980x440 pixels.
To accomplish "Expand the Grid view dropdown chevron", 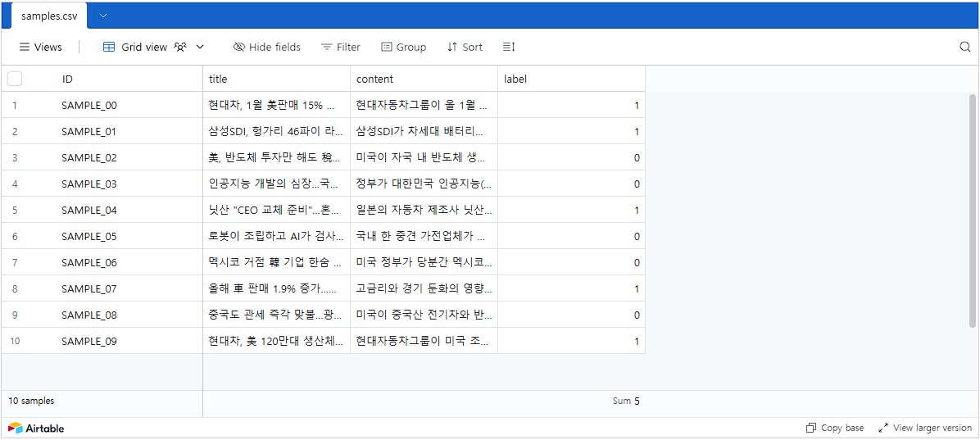I will [x=200, y=47].
